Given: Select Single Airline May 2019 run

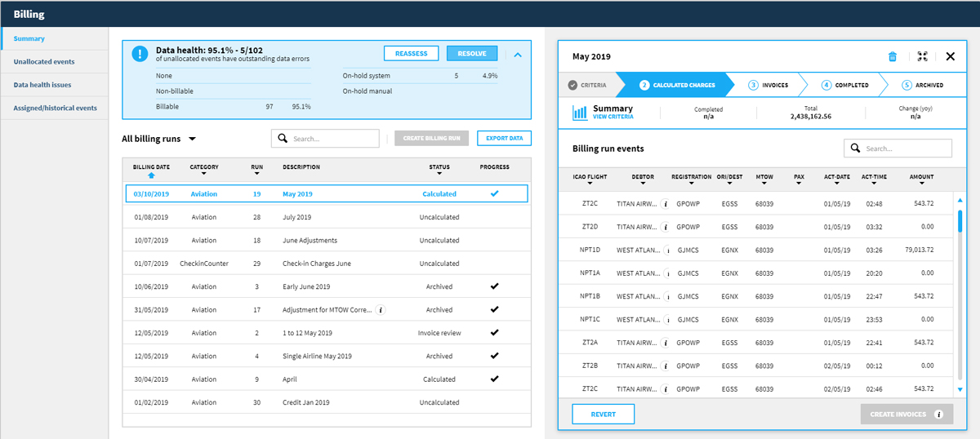Looking at the screenshot, I should (x=327, y=356).
